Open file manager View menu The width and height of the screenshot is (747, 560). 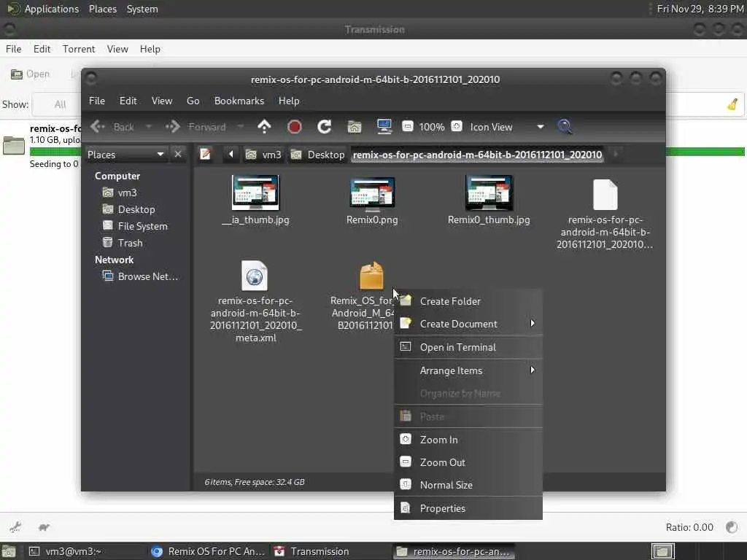(162, 101)
